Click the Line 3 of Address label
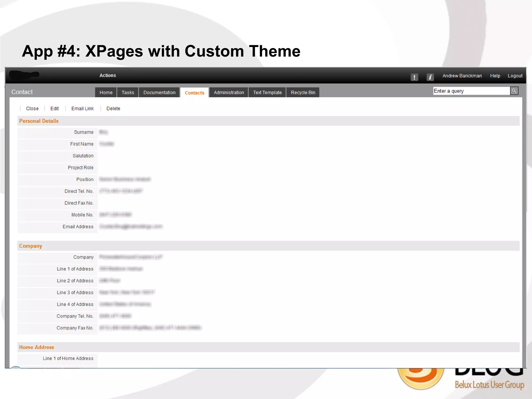The image size is (532, 399). coord(75,293)
